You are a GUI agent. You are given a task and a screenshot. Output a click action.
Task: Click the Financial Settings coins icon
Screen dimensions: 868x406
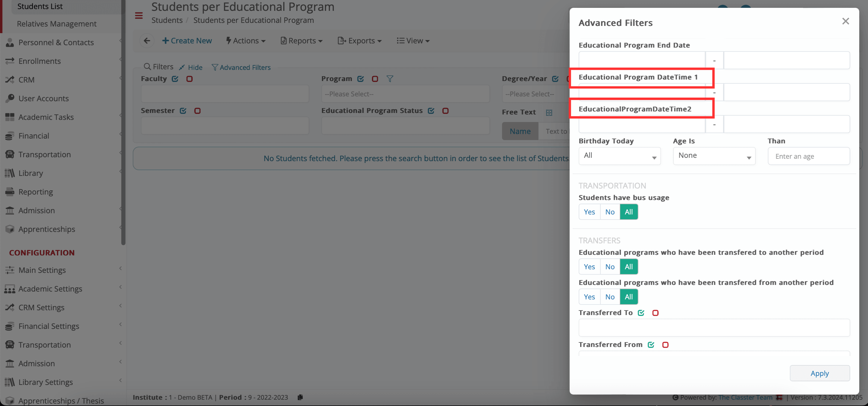tap(10, 326)
